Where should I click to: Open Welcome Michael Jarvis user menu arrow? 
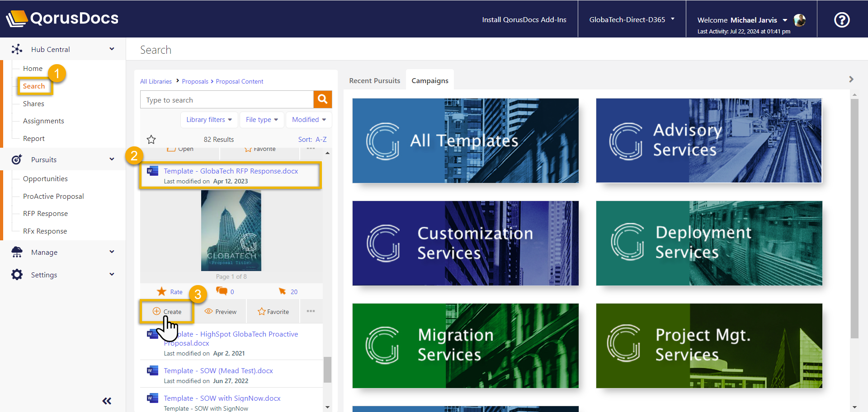click(785, 20)
